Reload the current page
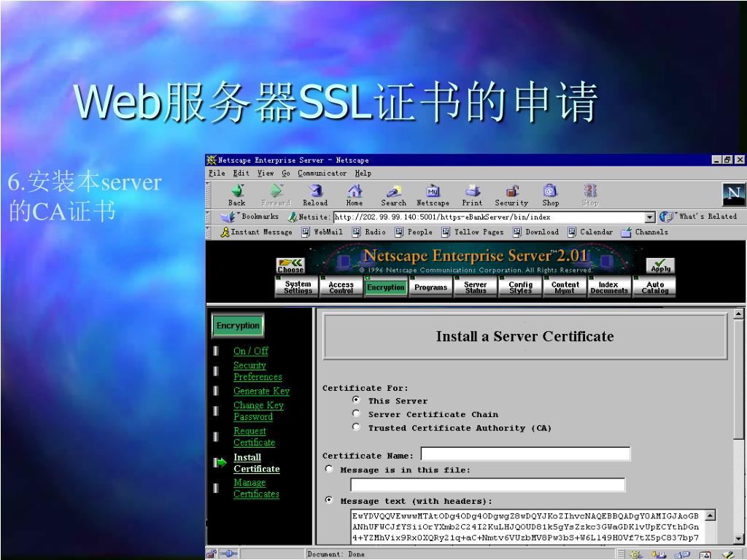The height and width of the screenshot is (560, 747). pyautogui.click(x=315, y=195)
